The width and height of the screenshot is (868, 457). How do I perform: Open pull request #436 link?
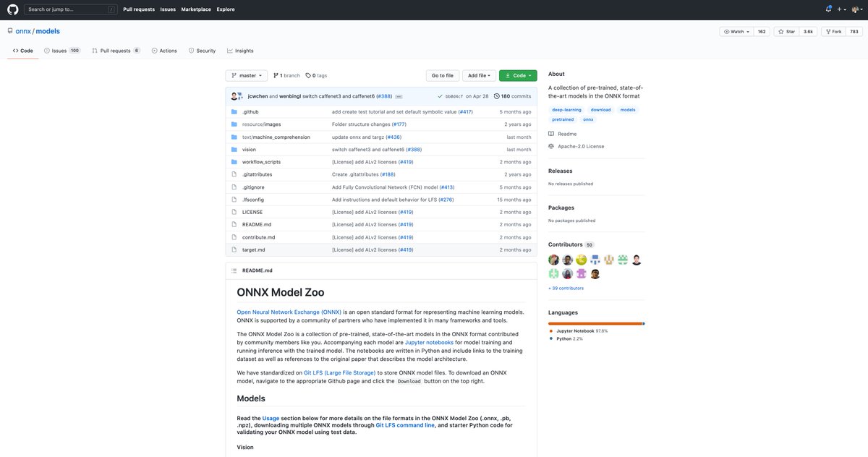pyautogui.click(x=395, y=137)
